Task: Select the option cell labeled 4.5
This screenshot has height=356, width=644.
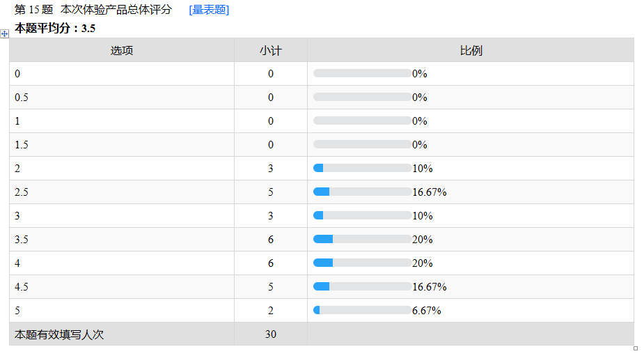Action: [122, 287]
